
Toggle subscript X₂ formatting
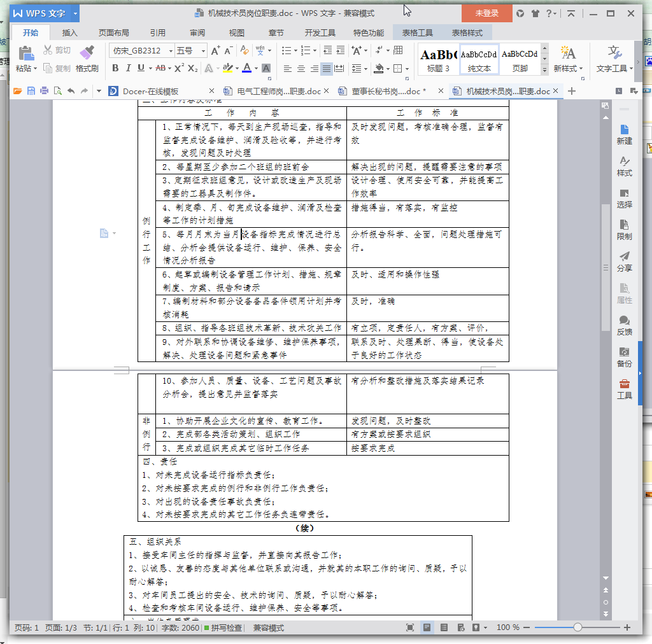[x=192, y=68]
